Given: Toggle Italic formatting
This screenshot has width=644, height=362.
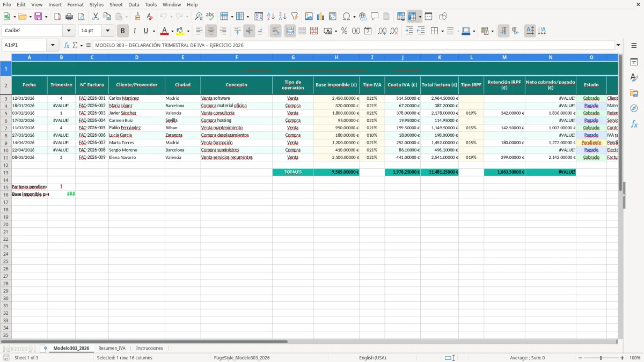Looking at the screenshot, I should coord(135,31).
